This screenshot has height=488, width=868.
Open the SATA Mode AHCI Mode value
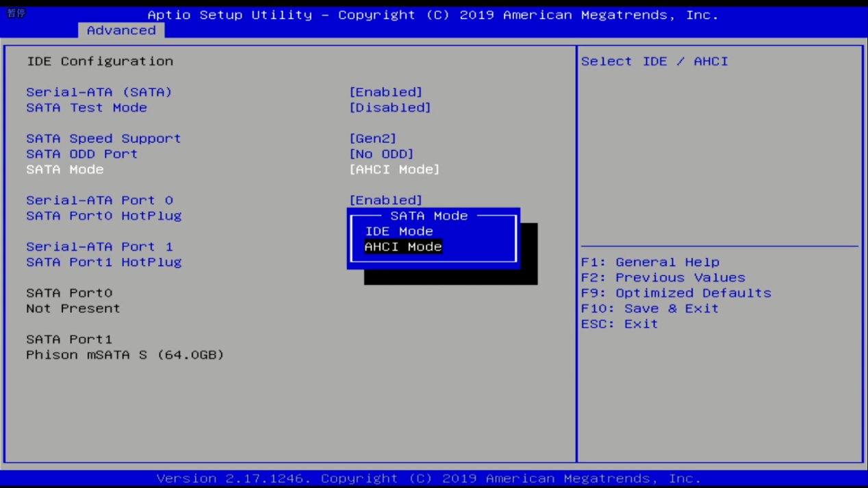click(x=394, y=170)
